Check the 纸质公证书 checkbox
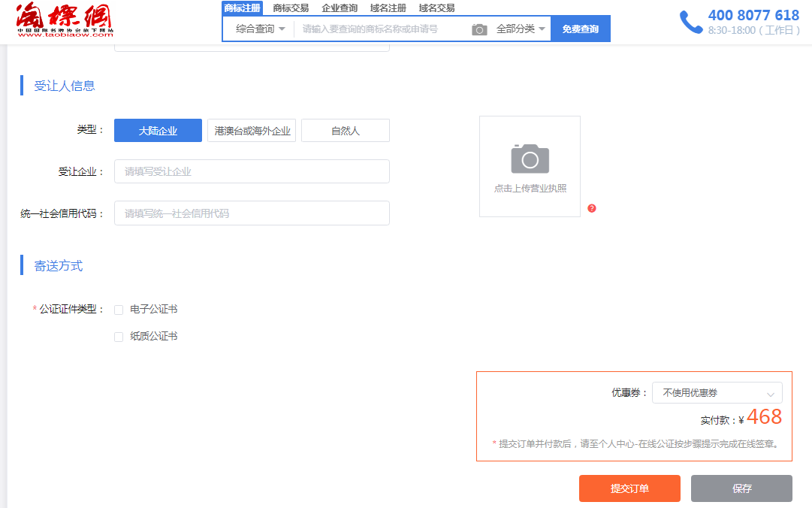This screenshot has height=508, width=812. click(x=119, y=337)
